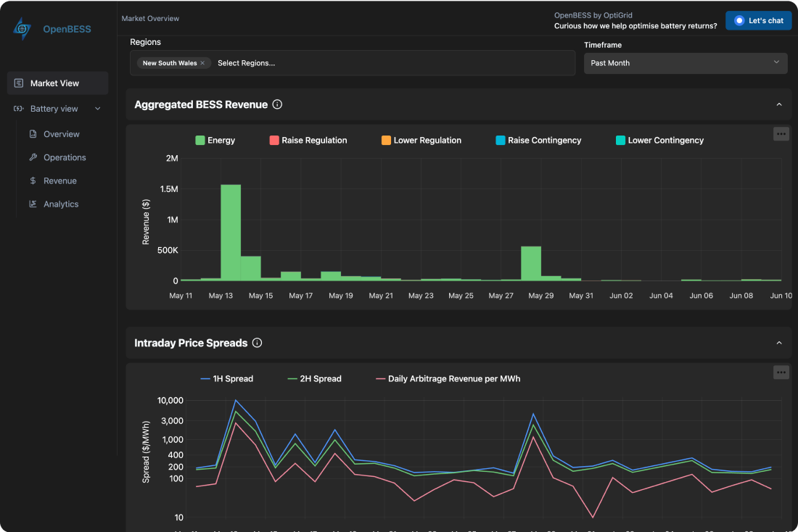Image resolution: width=798 pixels, height=532 pixels.
Task: Click the Analytics chart icon
Action: click(x=31, y=204)
